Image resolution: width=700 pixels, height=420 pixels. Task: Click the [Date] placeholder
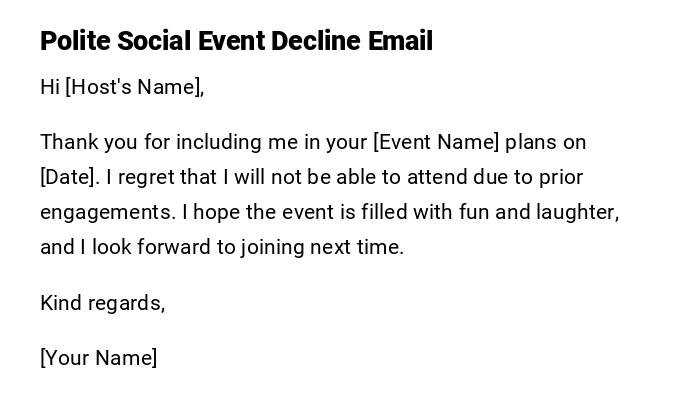pos(69,177)
